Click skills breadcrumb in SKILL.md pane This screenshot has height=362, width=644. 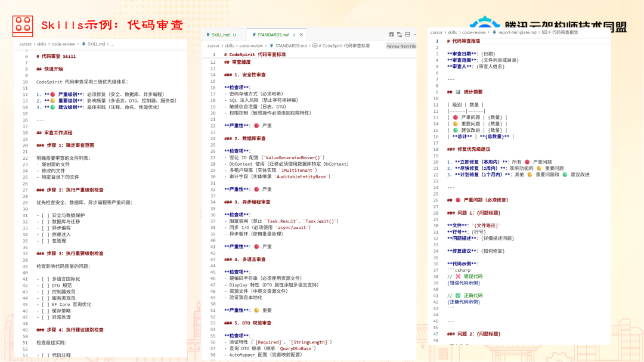[42, 44]
